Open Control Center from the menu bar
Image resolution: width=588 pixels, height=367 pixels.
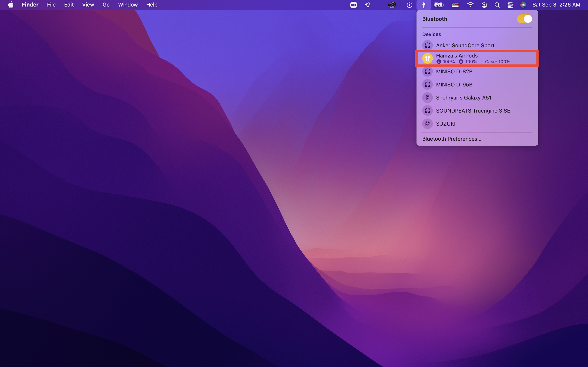pos(510,5)
